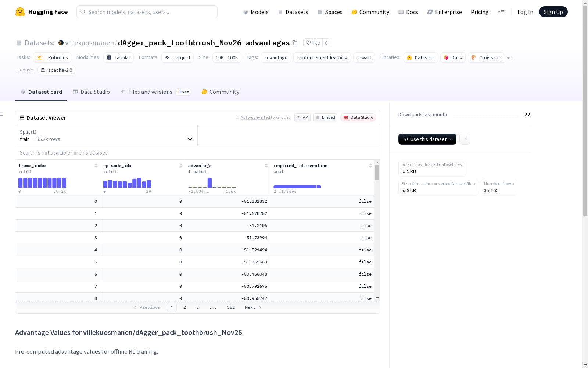Open the Robotics task tag
The image size is (588, 368).
click(x=52, y=57)
